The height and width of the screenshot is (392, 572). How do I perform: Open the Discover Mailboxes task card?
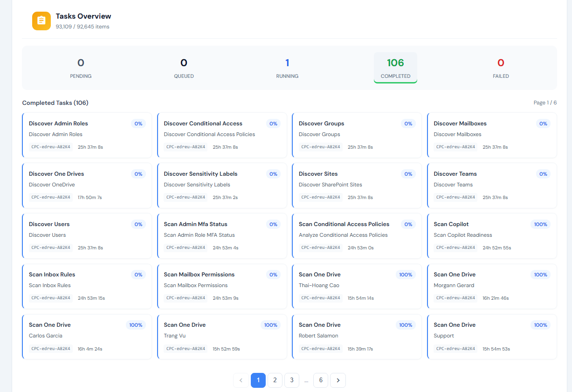click(492, 135)
